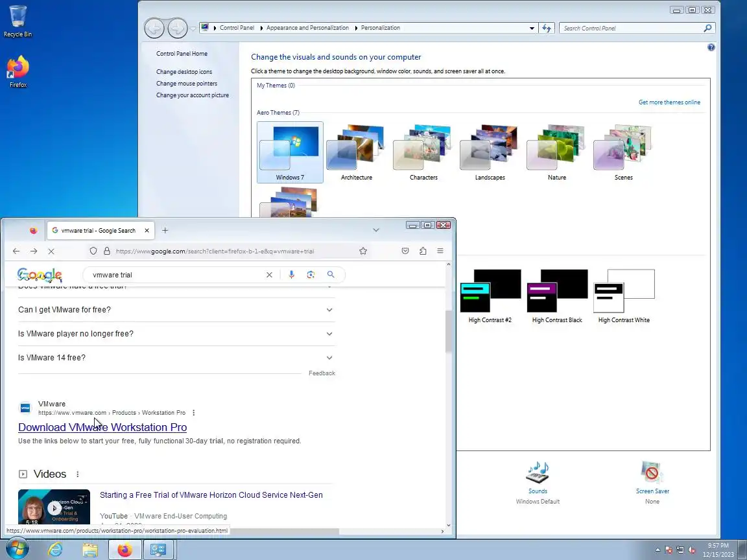
Task: Apply the Architecture Aero theme
Action: [357, 152]
